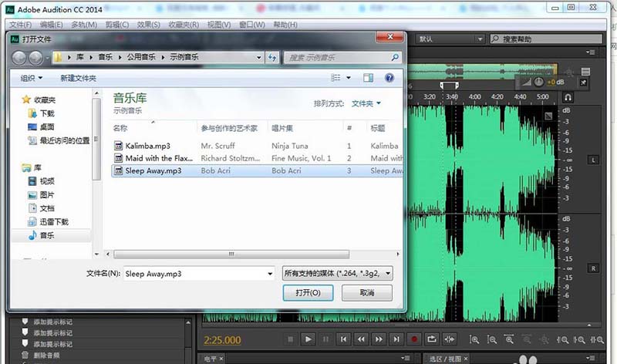Fast forward using the double-right-arrow button
The image size is (617, 364).
pyautogui.click(x=379, y=339)
